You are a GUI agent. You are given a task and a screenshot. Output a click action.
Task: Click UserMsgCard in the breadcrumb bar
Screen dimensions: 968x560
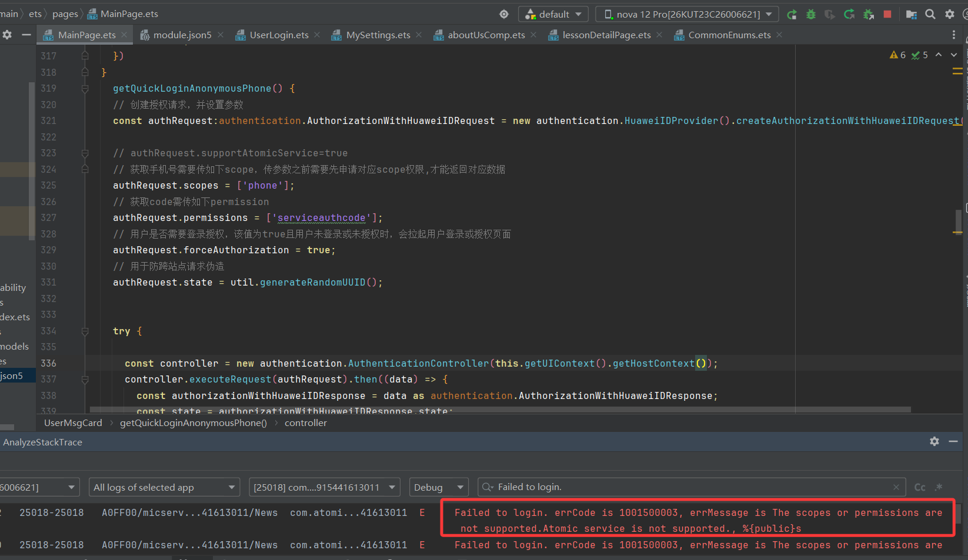(x=73, y=423)
